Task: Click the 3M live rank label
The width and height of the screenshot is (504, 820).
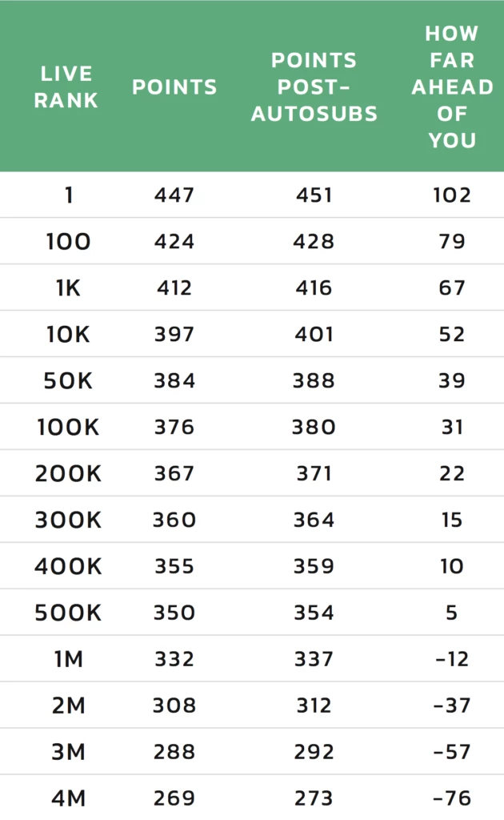Action: click(x=69, y=752)
